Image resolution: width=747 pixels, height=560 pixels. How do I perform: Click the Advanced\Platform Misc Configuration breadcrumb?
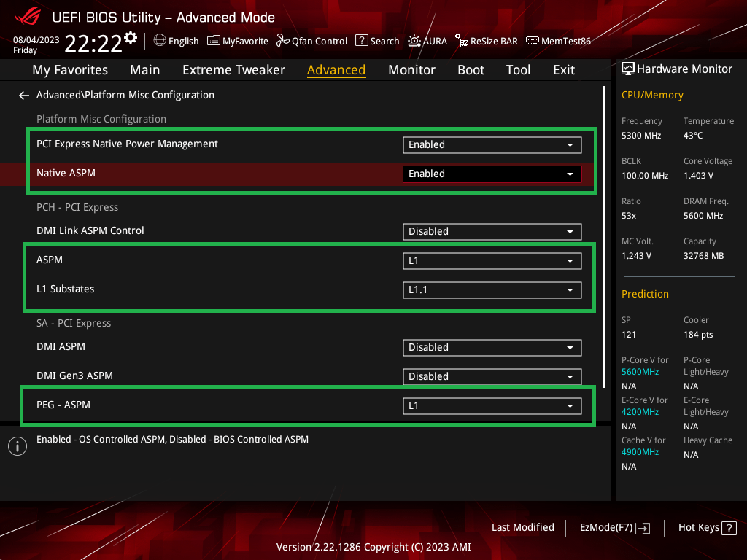(x=125, y=96)
